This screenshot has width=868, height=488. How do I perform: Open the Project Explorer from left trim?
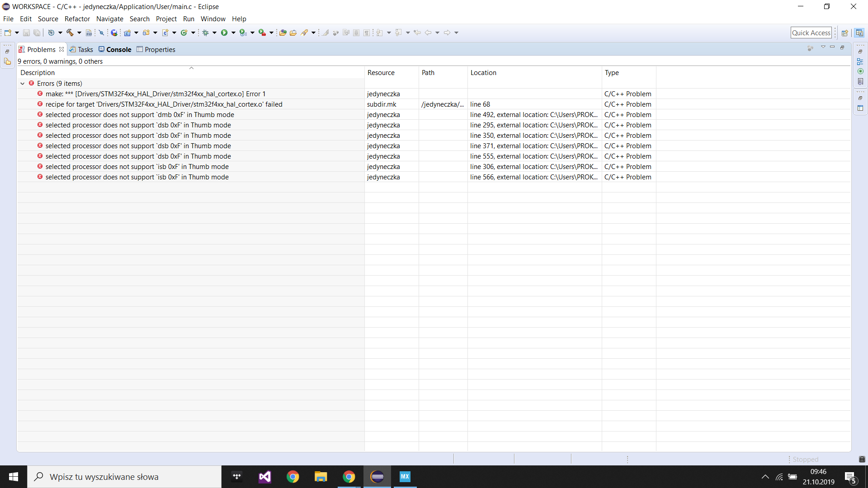7,61
